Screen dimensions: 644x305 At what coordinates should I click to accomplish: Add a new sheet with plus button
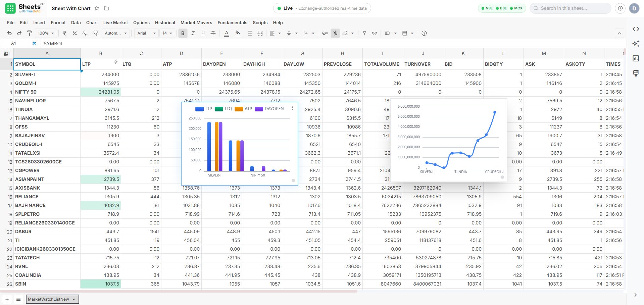(7, 299)
